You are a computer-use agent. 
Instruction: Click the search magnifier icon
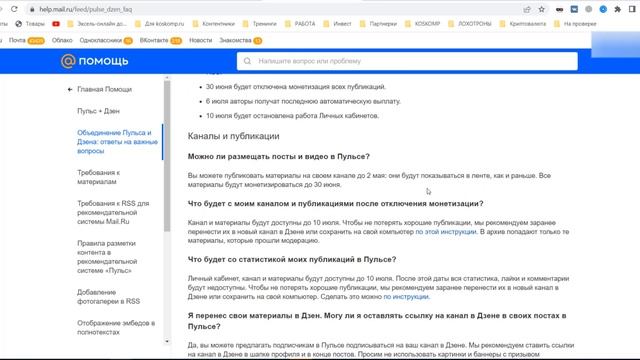click(x=247, y=61)
